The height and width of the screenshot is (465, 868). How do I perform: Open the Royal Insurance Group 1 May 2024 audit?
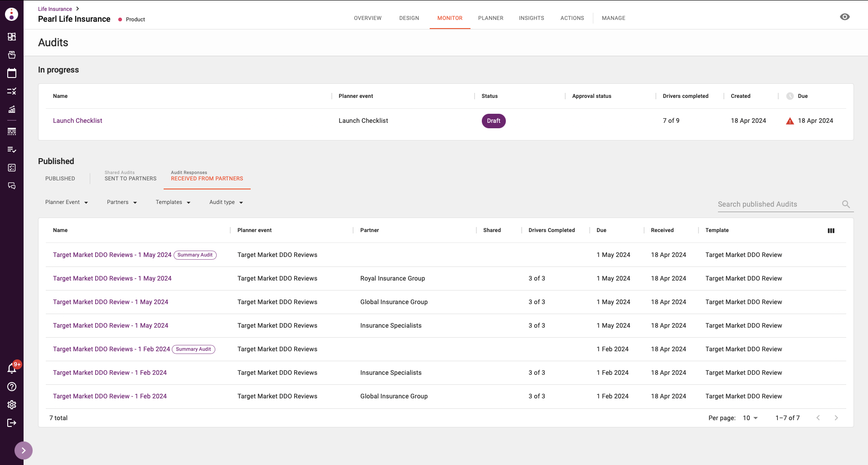coord(112,278)
